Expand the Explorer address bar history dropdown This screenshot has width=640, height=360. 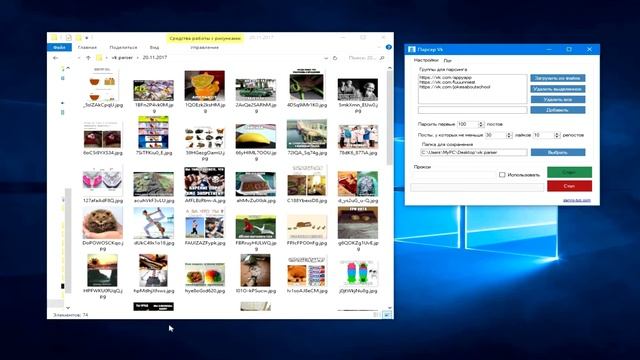pos(326,58)
